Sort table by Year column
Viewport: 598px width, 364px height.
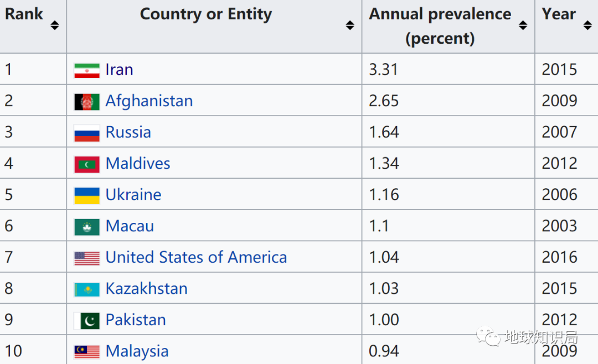pos(587,25)
